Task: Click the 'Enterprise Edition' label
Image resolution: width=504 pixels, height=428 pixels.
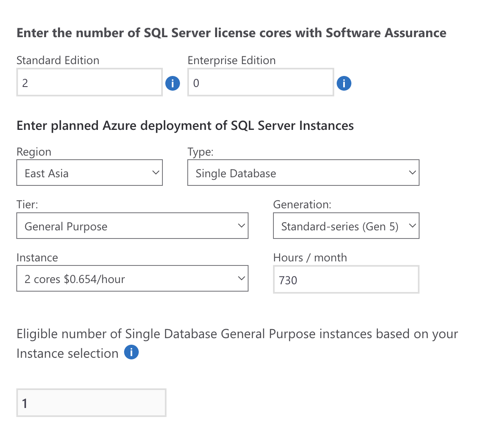Action: [232, 60]
